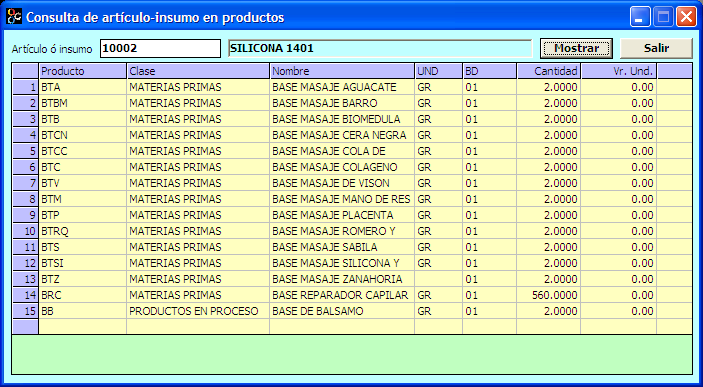Click the 01 BD value in BTZ row
This screenshot has width=703, height=387.
tap(490, 279)
